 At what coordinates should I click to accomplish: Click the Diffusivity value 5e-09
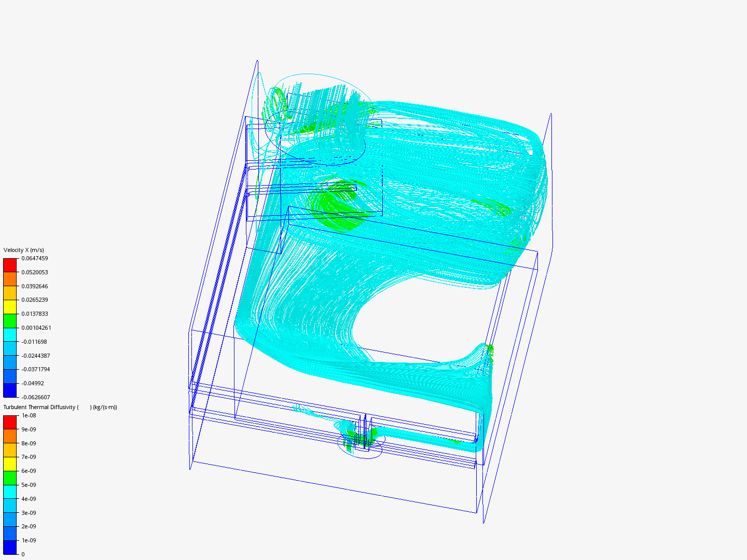click(x=29, y=485)
